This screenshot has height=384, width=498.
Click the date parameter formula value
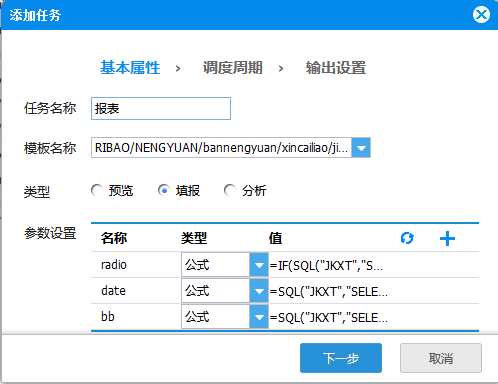pos(329,291)
